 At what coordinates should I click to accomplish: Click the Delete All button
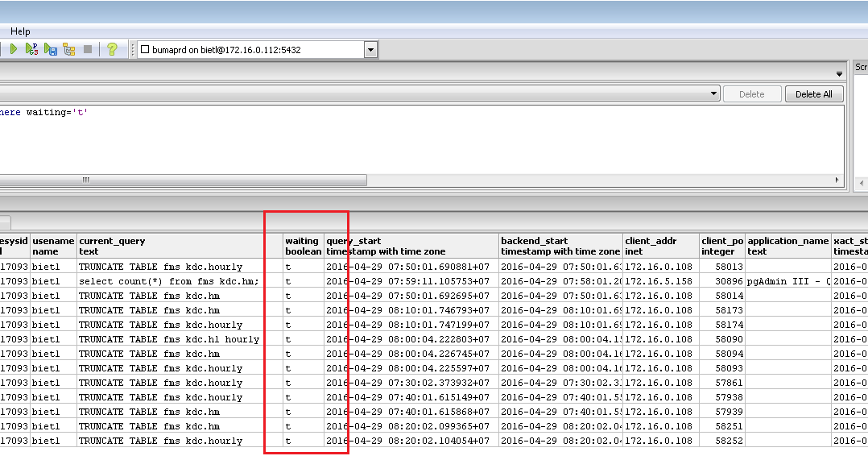(814, 94)
